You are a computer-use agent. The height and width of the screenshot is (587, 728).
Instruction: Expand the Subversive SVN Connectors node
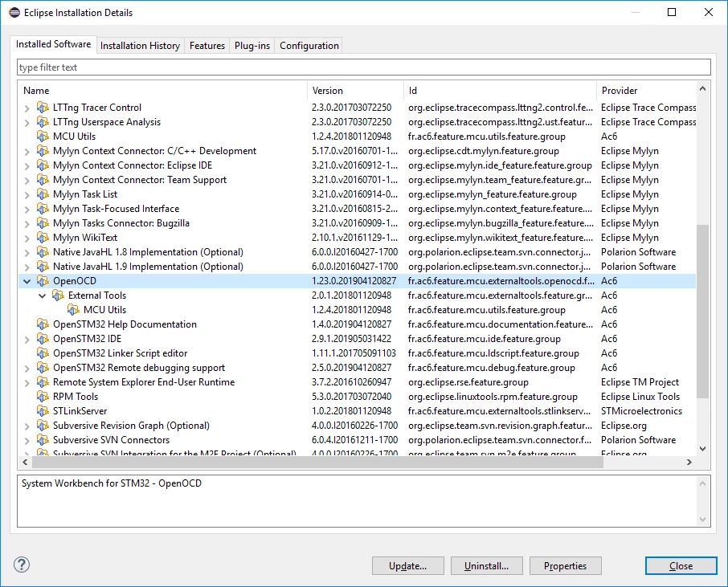(x=27, y=440)
